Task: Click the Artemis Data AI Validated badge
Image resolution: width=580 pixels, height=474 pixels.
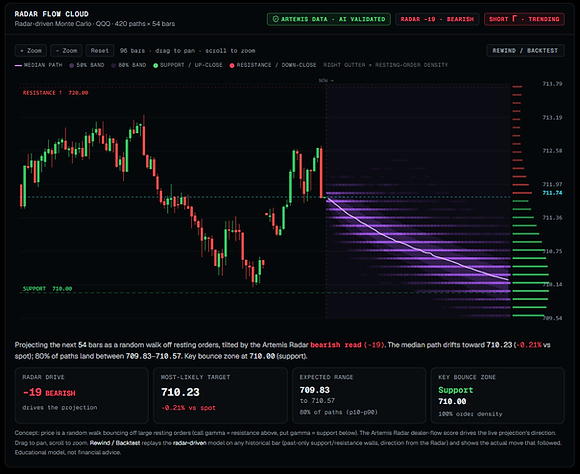Action: [328, 19]
